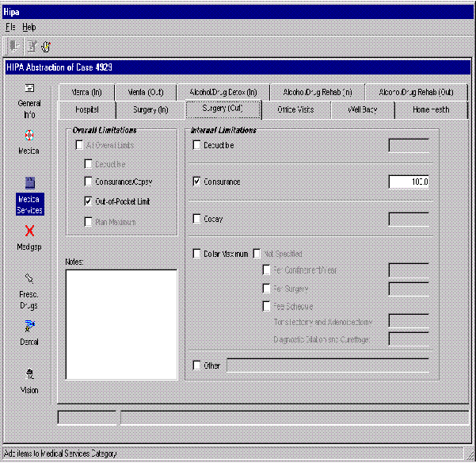Viewport: 476px width, 463px height.
Task: Enable the Other checkbox
Action: coord(197,365)
